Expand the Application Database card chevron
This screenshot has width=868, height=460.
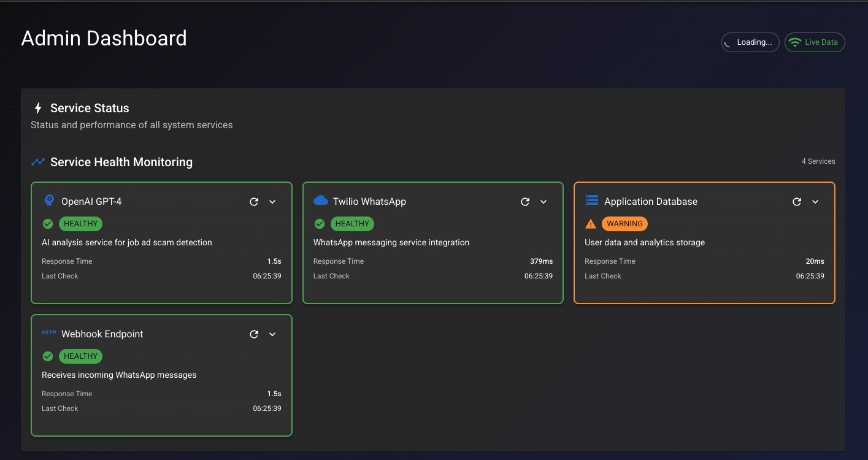tap(815, 202)
